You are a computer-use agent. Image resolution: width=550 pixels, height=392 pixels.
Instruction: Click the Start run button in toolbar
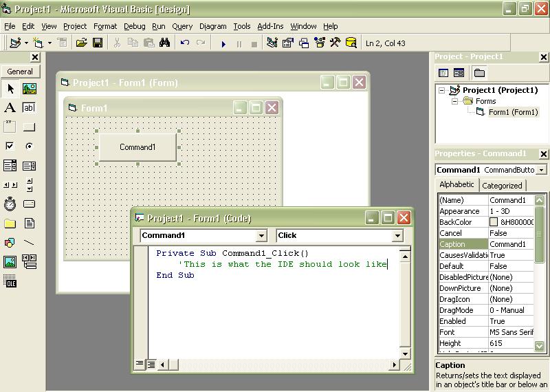point(223,44)
